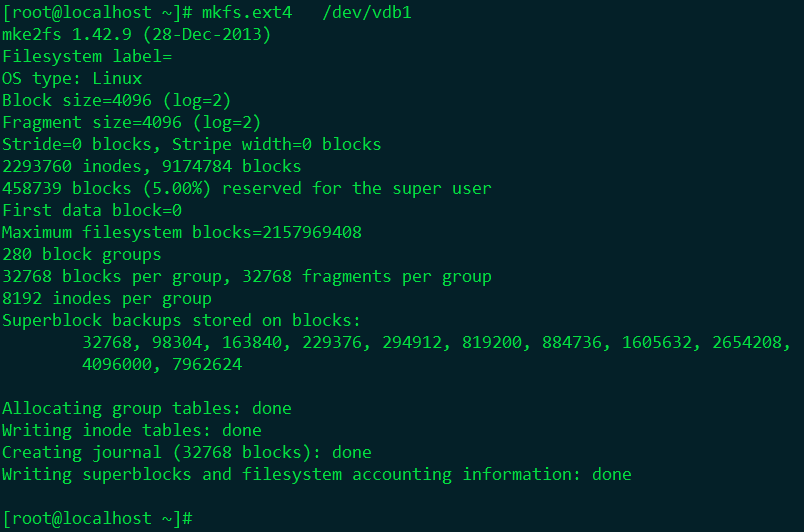Click the 'Fragment size=4096' line
This screenshot has width=804, height=532.
[x=131, y=122]
